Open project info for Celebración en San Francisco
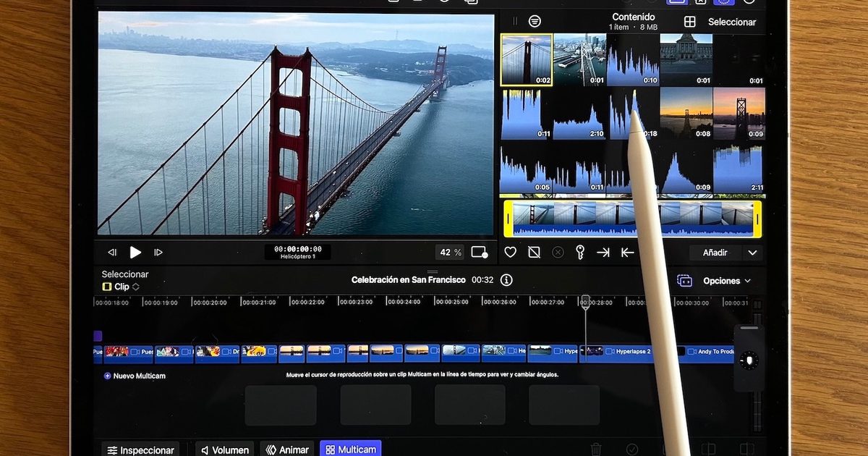Viewport: 868px width, 456px height. 506,280
